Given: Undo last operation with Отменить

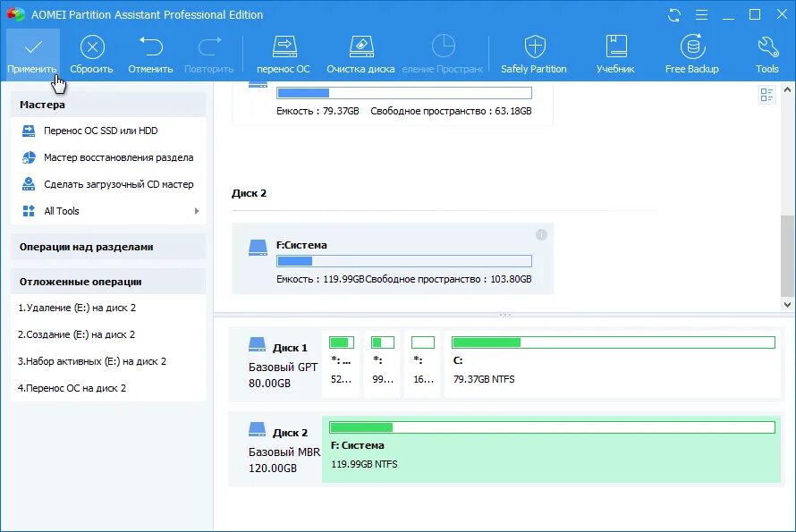Looking at the screenshot, I should pyautogui.click(x=150, y=55).
